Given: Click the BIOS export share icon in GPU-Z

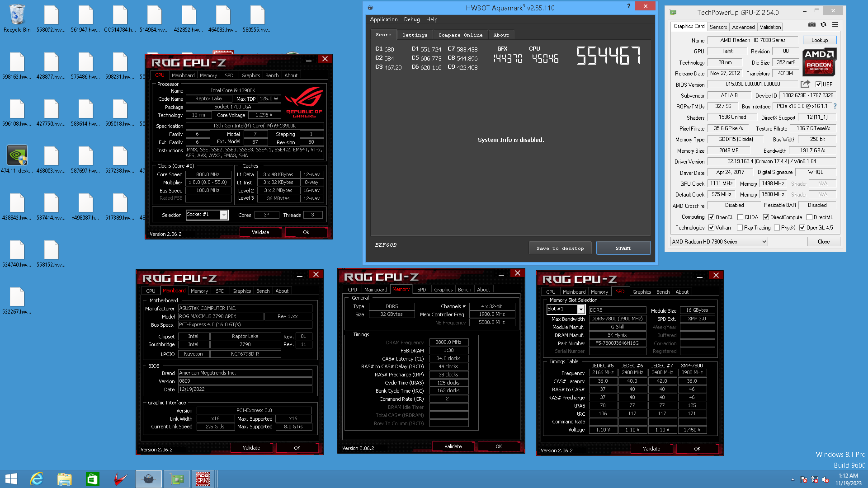Looking at the screenshot, I should click(805, 84).
